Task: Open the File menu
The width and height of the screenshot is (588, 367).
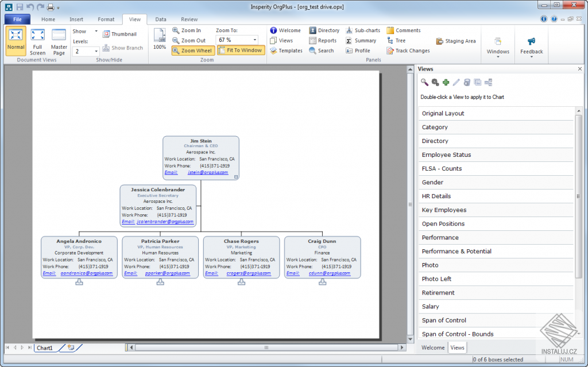Action: [17, 20]
